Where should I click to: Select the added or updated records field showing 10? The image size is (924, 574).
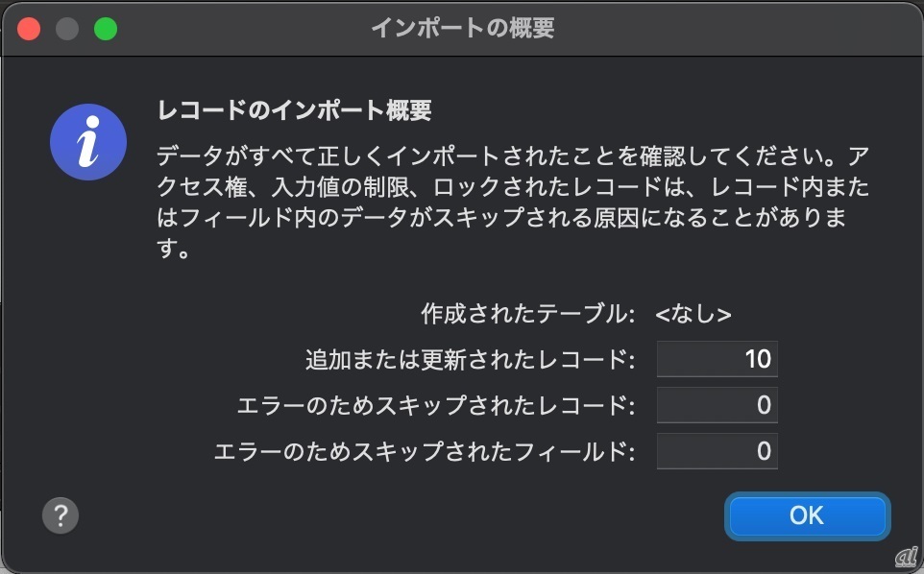pyautogui.click(x=717, y=360)
